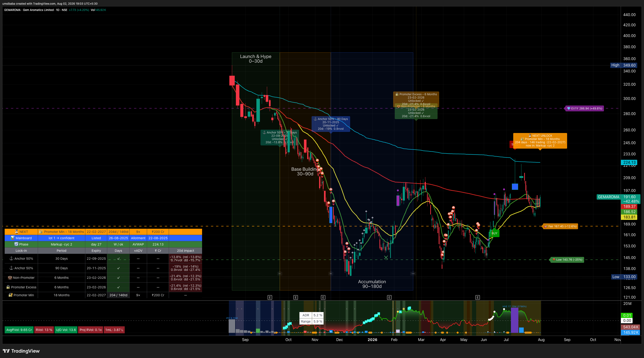644x358 pixels.
Task: Click the briefcase icon beside Non-Promoter in the table
Action: click(10, 278)
